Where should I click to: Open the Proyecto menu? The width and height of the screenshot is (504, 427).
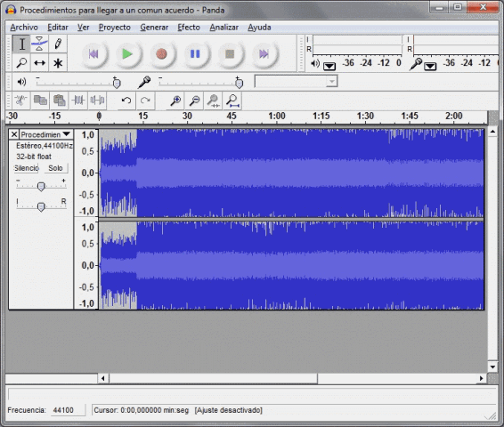(x=115, y=28)
